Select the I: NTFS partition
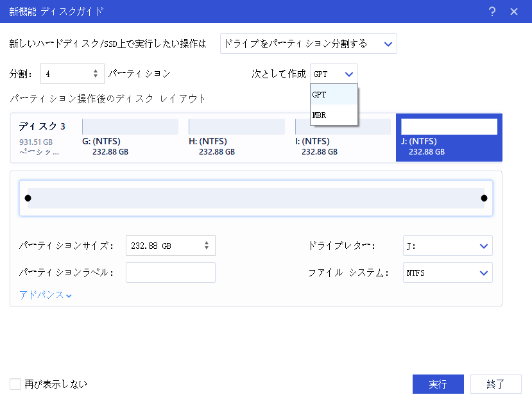Image resolution: width=532 pixels, height=404 pixels. coord(343,137)
